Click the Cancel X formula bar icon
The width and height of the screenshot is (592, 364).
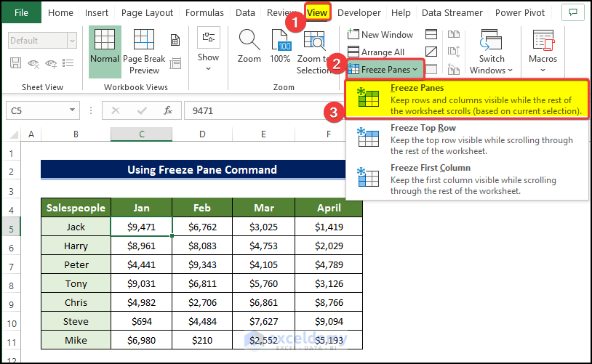click(116, 110)
